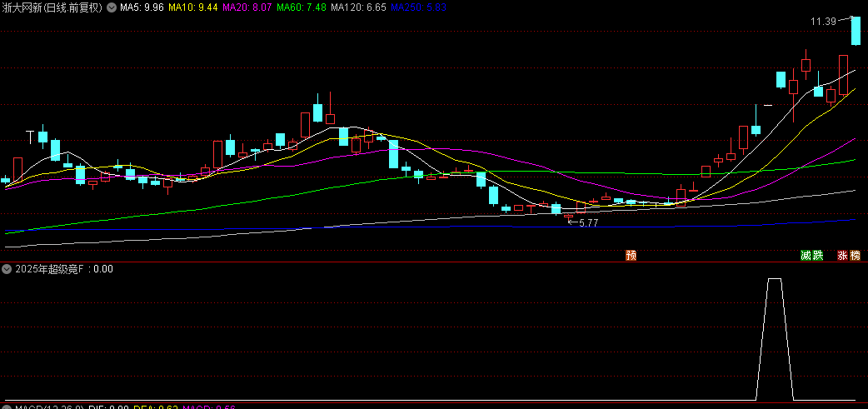
Task: Click the green 跌 event marker
Action: point(818,255)
